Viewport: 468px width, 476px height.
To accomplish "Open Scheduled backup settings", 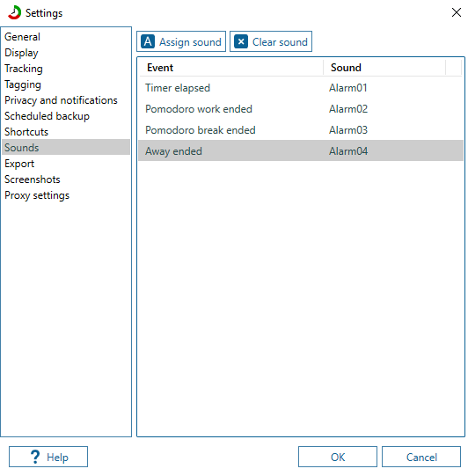I will click(x=47, y=116).
